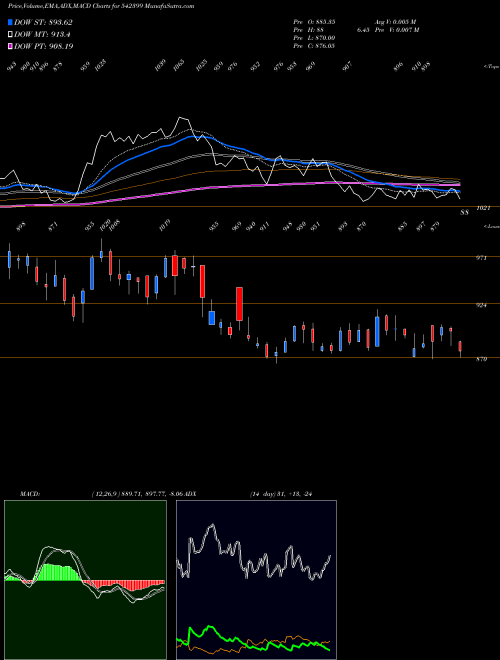Click the (14 day) 31, +13, -24 values
The width and height of the screenshot is (500, 660).
280,494
